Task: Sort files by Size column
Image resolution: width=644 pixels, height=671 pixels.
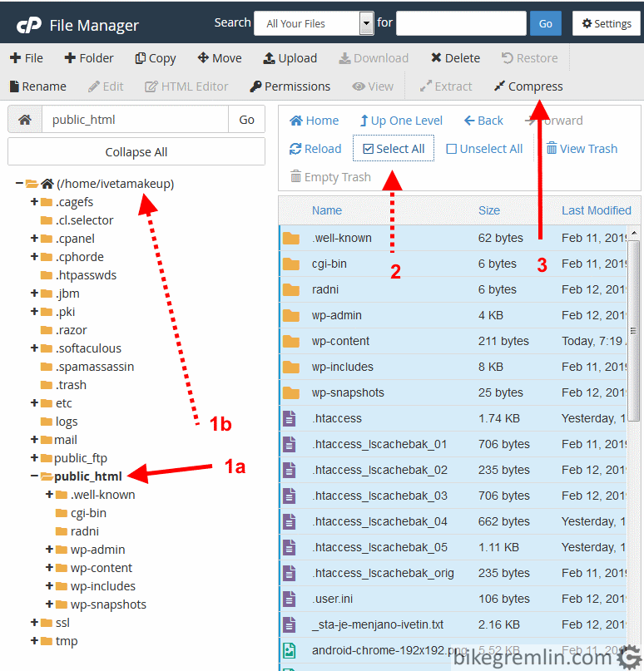Action: coord(489,210)
